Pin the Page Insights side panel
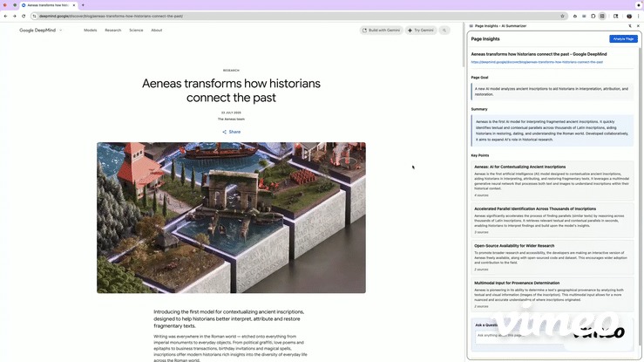644x362 pixels. coord(630,26)
